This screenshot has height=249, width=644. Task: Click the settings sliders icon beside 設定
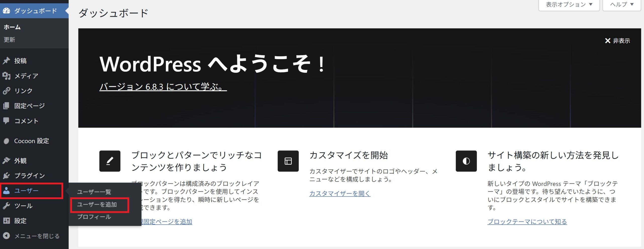tap(6, 221)
